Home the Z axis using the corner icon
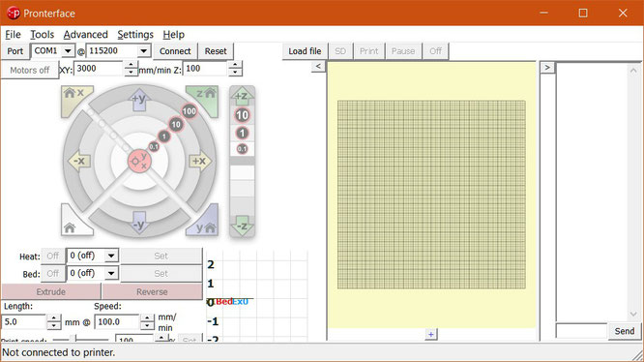 205,98
